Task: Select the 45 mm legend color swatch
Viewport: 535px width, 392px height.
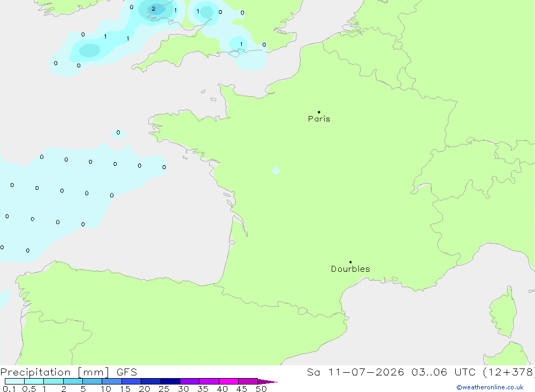Action: coord(248,381)
